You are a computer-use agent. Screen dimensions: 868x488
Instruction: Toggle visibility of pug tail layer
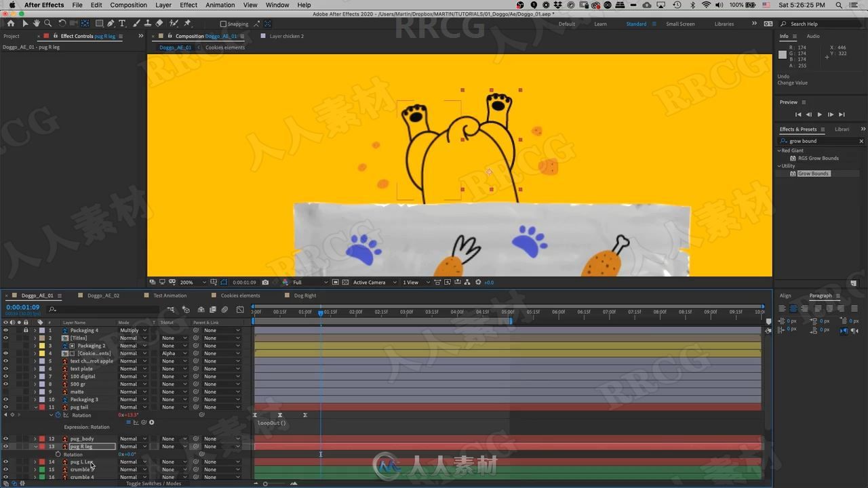click(x=5, y=407)
